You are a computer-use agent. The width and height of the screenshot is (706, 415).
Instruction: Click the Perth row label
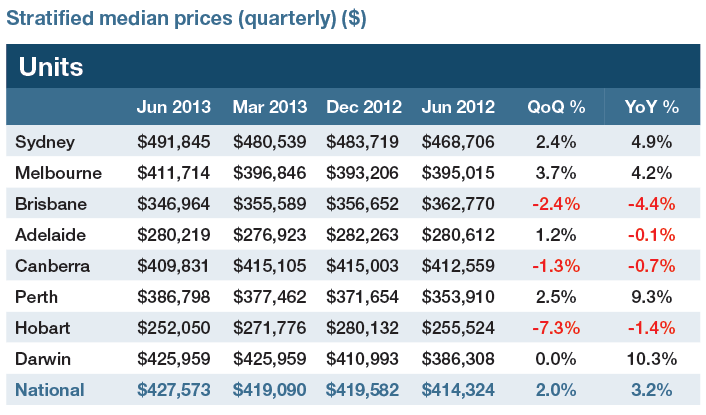click(37, 297)
